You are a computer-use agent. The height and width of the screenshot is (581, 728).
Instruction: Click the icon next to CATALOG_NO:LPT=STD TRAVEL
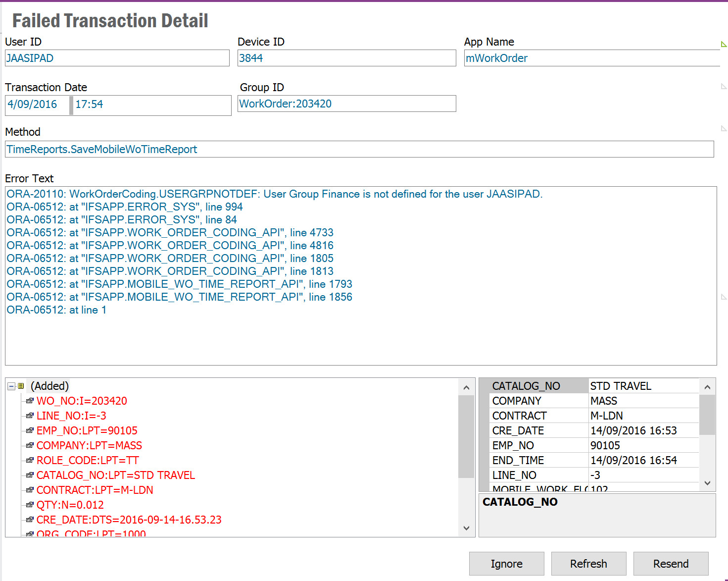click(30, 475)
